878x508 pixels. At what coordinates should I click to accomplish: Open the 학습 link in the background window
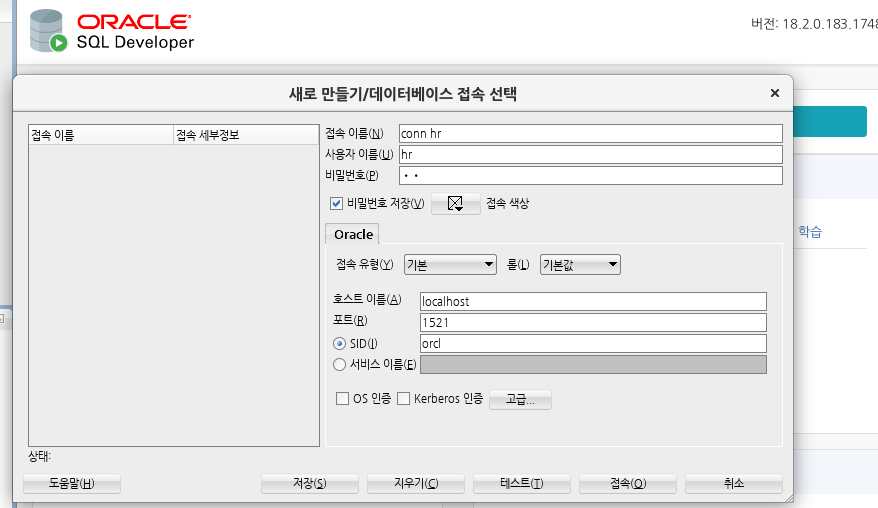pos(810,231)
